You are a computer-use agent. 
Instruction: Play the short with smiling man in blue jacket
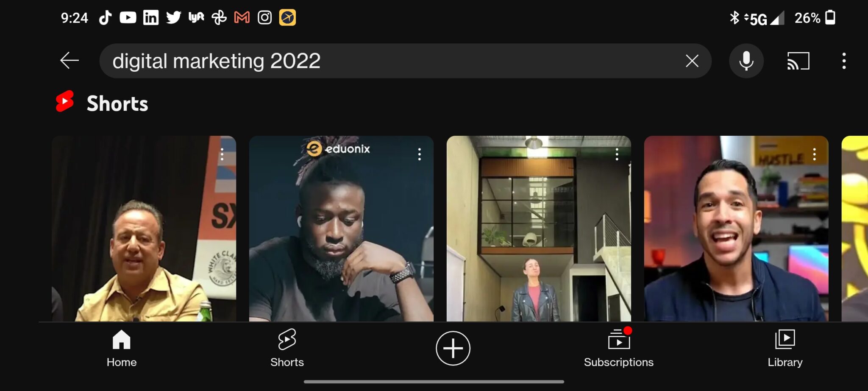click(x=736, y=229)
